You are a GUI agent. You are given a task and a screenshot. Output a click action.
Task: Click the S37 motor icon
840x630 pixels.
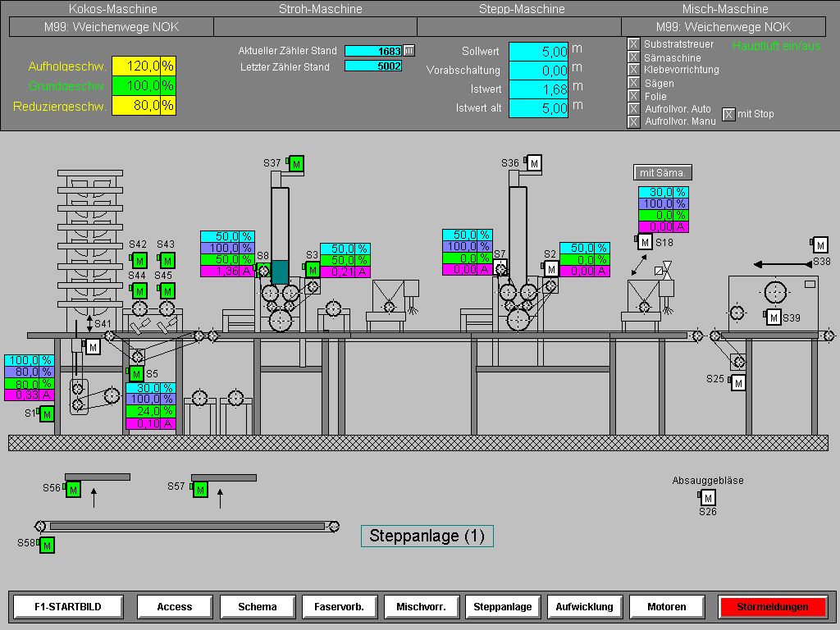point(296,164)
